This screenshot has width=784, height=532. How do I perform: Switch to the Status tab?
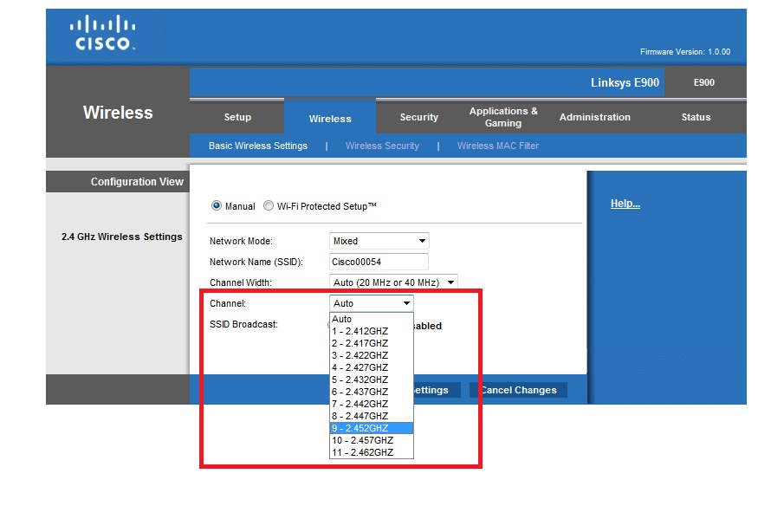tap(696, 117)
